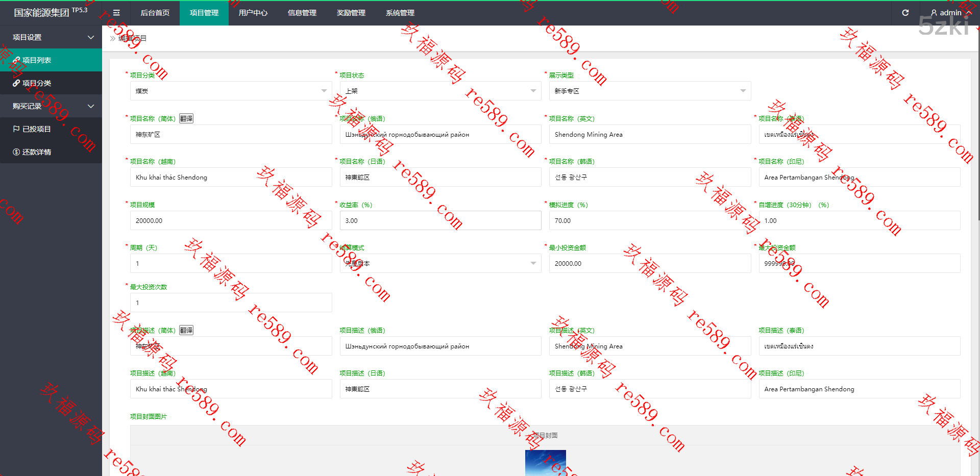
Task: Click the 最小投资金额 input field
Action: (x=650, y=263)
